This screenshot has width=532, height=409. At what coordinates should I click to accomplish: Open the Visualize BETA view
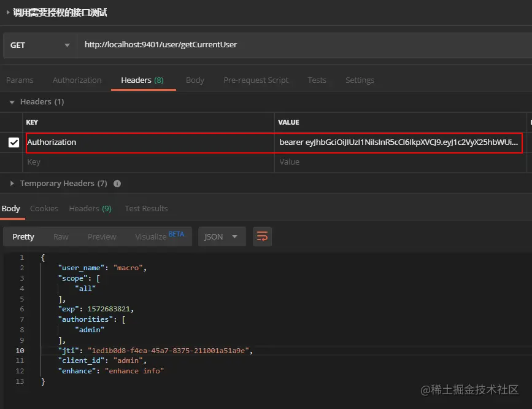[x=160, y=236]
